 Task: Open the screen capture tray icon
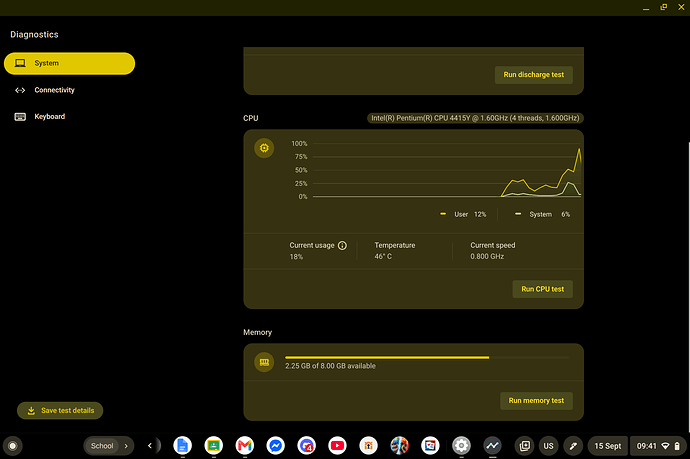tap(525, 446)
